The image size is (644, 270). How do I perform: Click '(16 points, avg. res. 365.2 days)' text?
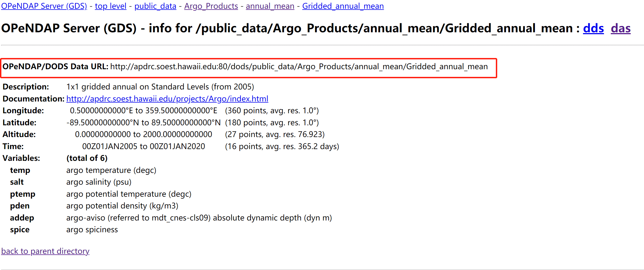click(282, 146)
